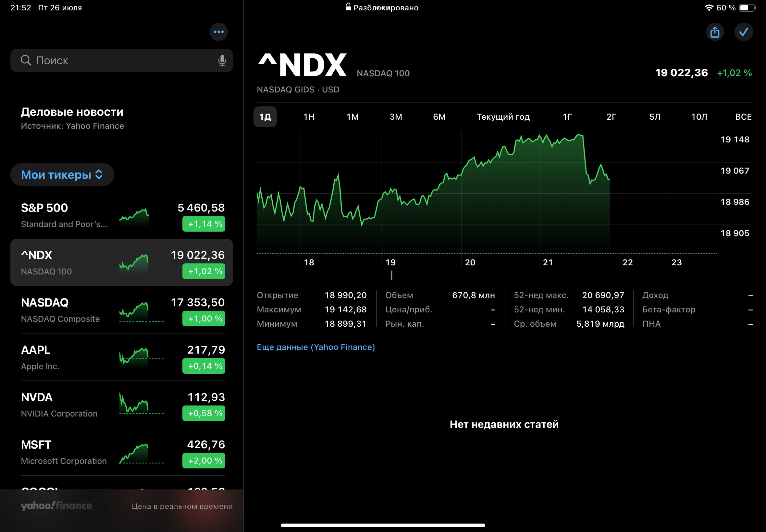Toggle the MSFT +2,00 % badge
The height and width of the screenshot is (532, 766).
204,461
